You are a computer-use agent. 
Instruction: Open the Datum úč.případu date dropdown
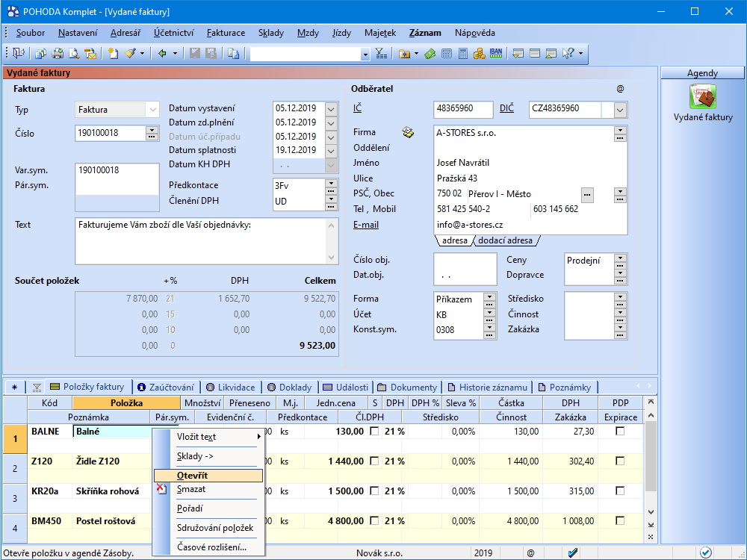coord(331,137)
